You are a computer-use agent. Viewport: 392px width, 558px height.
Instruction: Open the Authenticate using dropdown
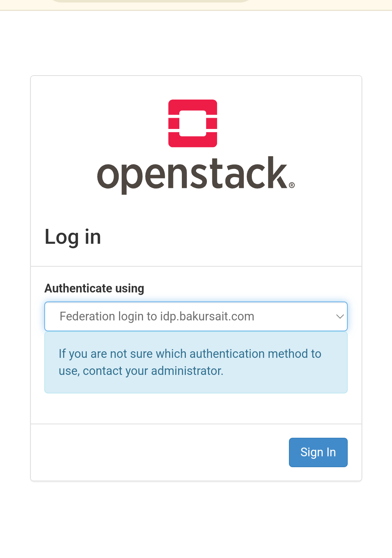(x=196, y=316)
